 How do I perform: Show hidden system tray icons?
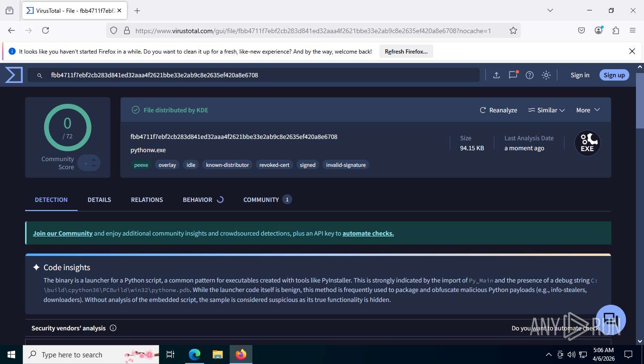tap(549, 355)
